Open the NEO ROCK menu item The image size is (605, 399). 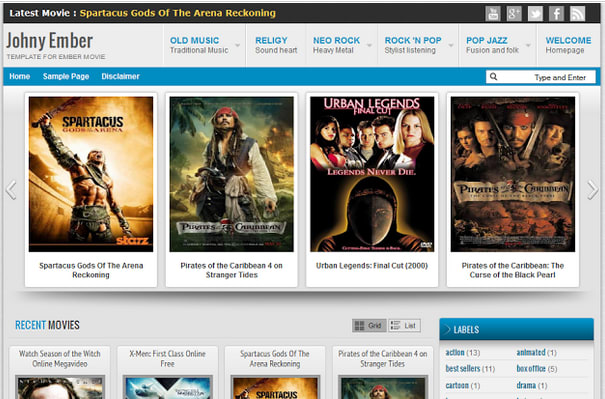[336, 45]
